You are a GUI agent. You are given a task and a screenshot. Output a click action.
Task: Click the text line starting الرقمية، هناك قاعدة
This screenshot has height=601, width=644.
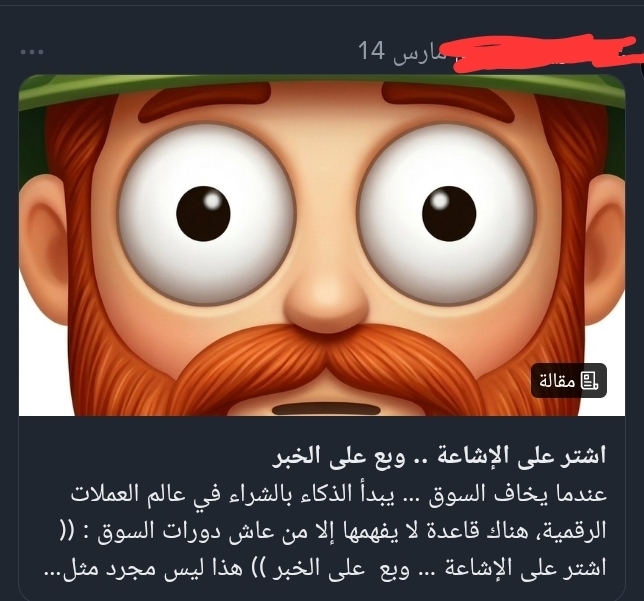pyautogui.click(x=331, y=531)
